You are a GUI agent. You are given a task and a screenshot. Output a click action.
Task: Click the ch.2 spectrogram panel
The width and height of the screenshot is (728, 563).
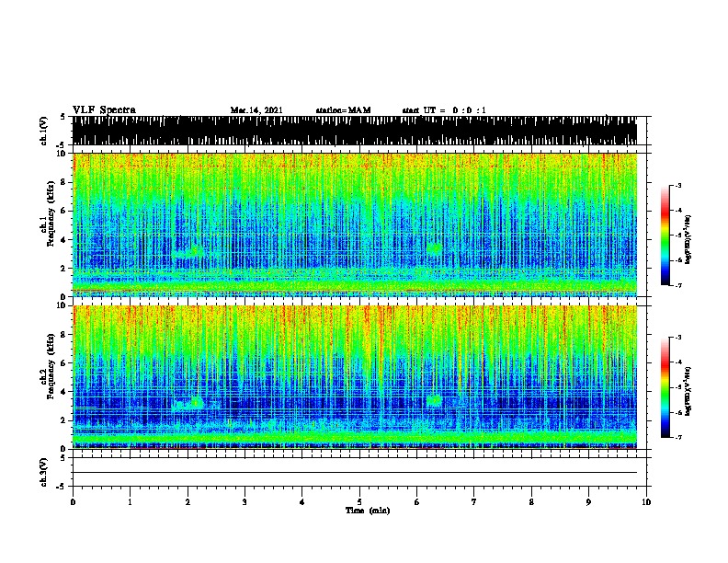point(355,377)
